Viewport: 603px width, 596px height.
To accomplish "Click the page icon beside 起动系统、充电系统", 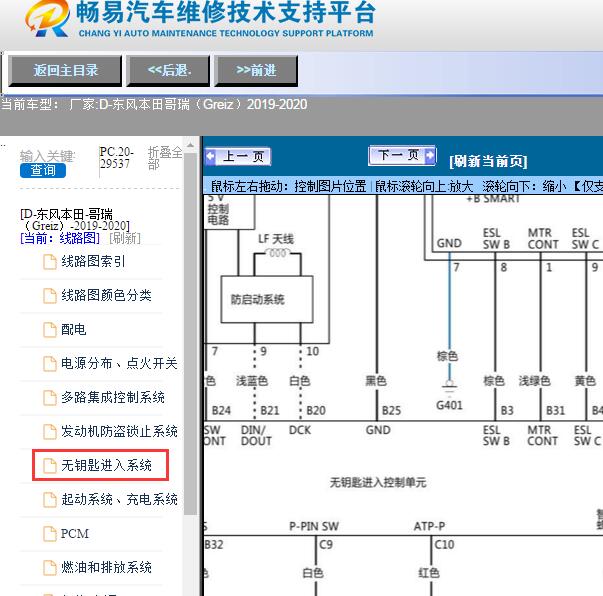I will coord(50,499).
